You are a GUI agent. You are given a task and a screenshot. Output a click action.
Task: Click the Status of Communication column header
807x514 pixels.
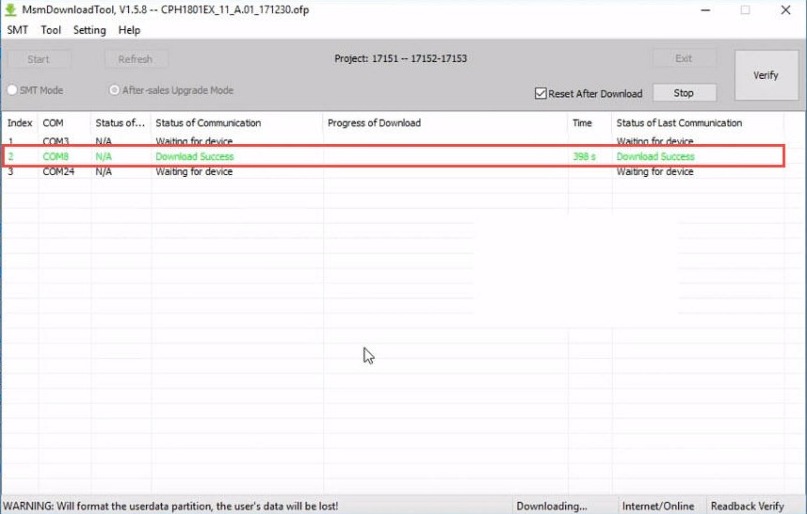pos(208,123)
